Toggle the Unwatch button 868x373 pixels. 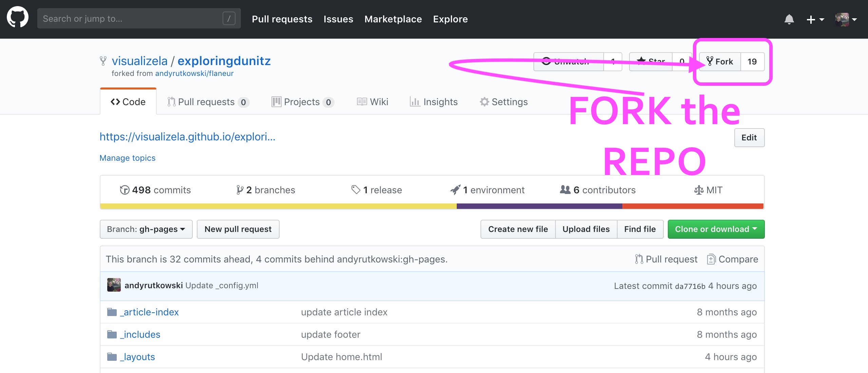[x=568, y=62]
